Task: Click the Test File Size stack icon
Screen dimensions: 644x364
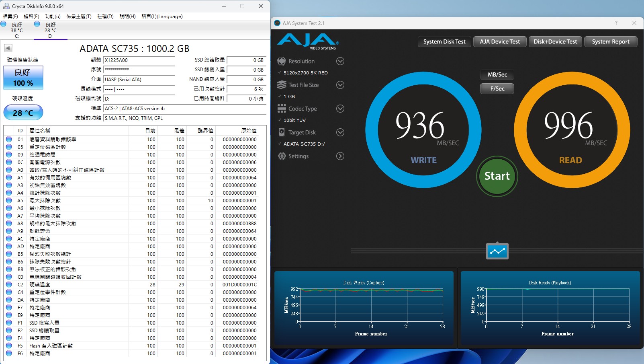Action: (x=282, y=85)
